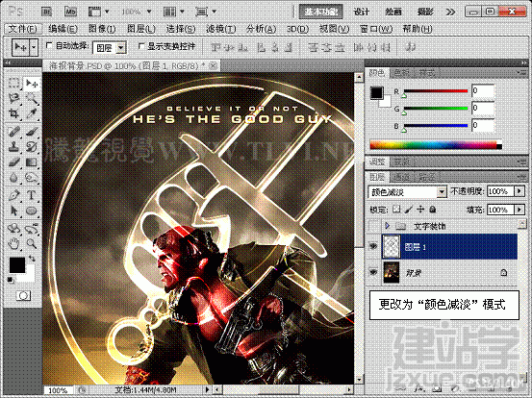Enable the 自动选择 checkbox

[49, 45]
